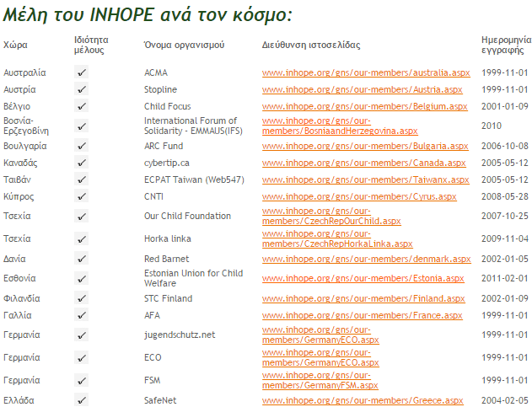Open the BosniaandHerzegovina.aspx link
Screen dimensions: 532x407
[340, 126]
